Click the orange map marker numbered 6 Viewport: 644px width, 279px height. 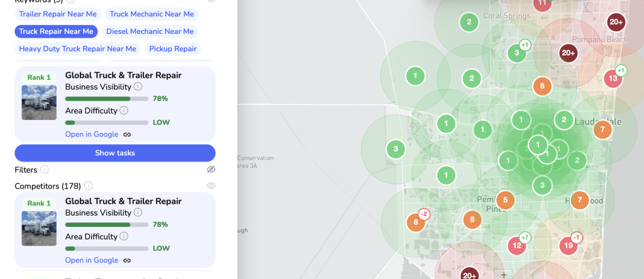(542, 87)
